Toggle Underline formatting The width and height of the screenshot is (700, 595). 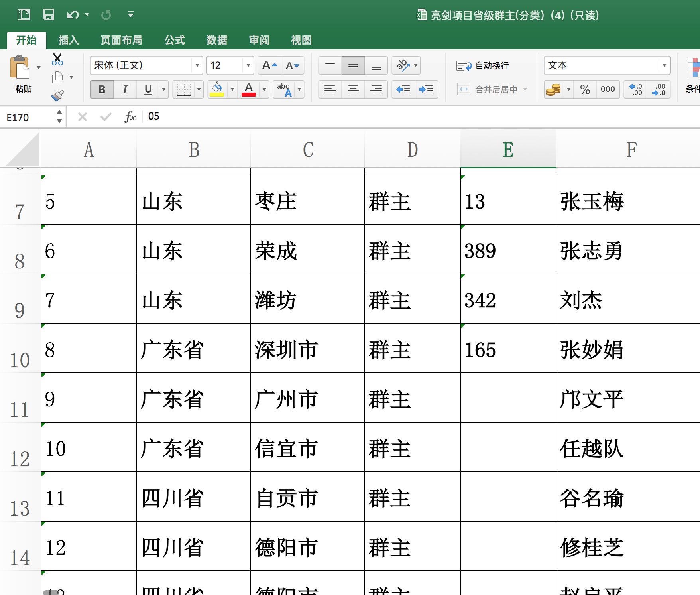pyautogui.click(x=148, y=89)
